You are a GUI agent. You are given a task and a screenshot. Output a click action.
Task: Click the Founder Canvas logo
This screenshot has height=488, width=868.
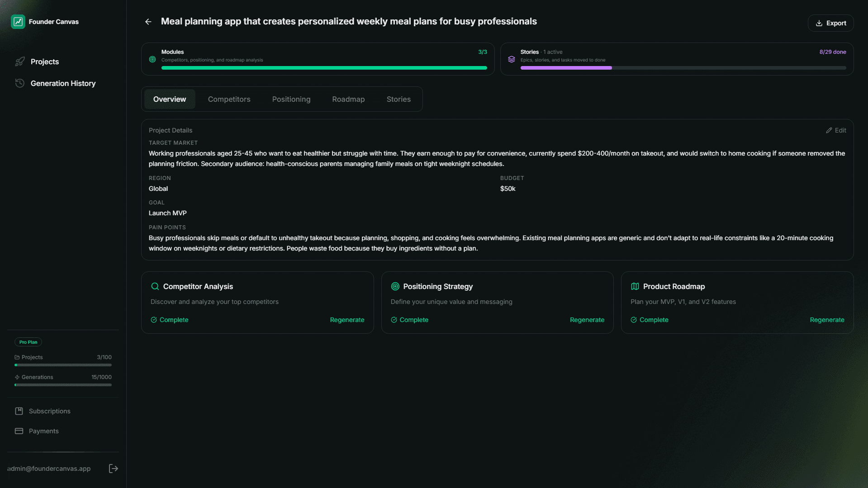[18, 21]
